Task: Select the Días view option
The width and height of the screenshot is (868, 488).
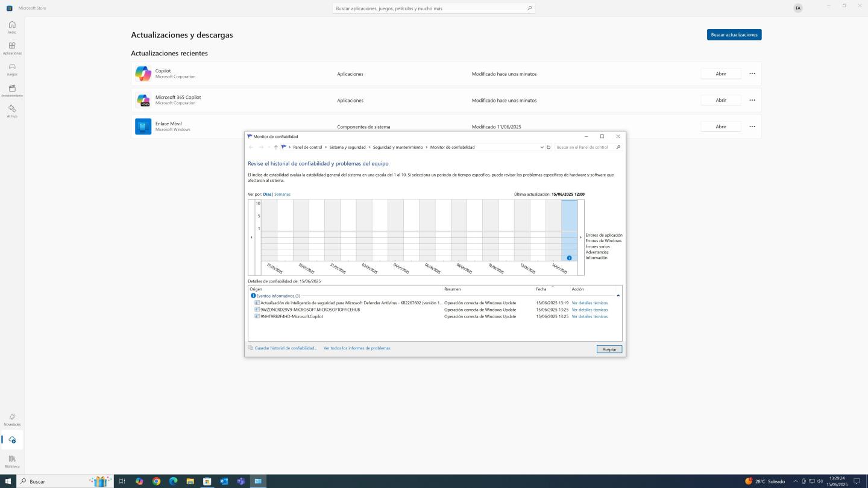Action: point(267,194)
